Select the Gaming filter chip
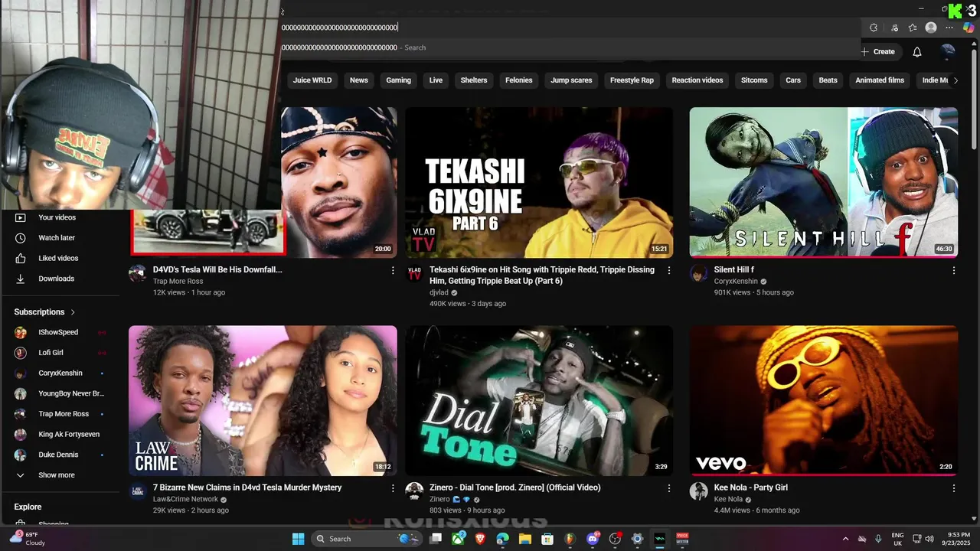The width and height of the screenshot is (980, 551). coord(398,80)
